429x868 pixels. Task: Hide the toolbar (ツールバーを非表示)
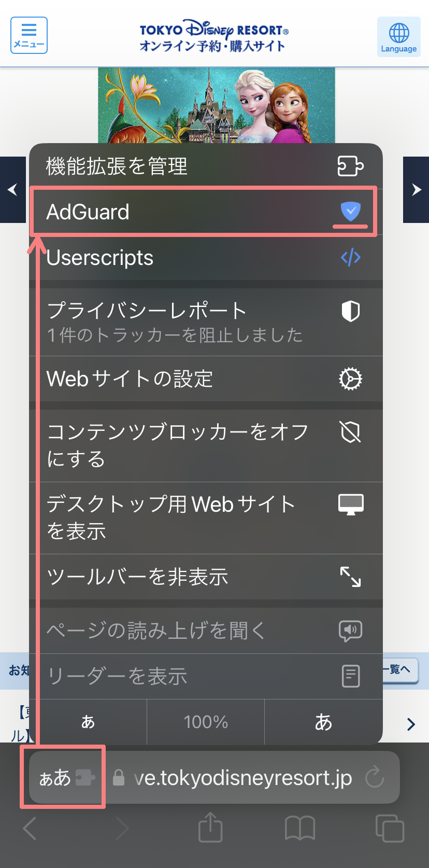click(x=206, y=577)
